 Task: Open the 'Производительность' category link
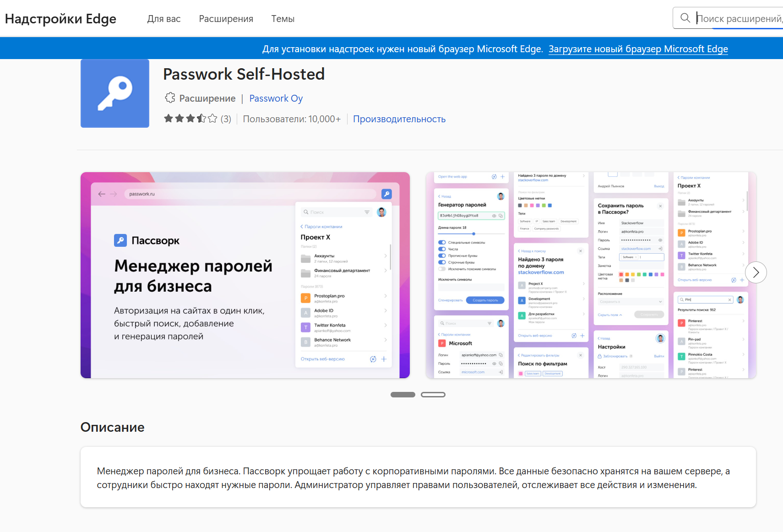pyautogui.click(x=399, y=119)
